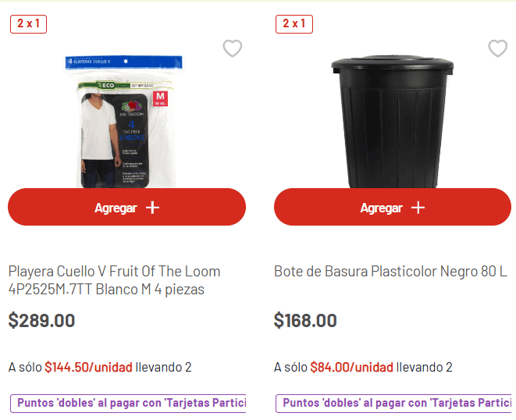
Task: Toggle the heart on the Plasticolor trash can
Action: tap(498, 48)
